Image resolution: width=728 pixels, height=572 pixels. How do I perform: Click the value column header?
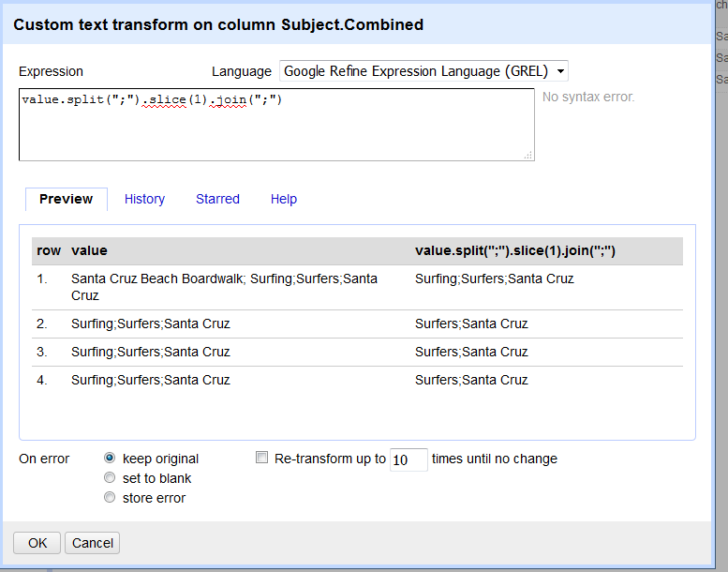point(89,250)
